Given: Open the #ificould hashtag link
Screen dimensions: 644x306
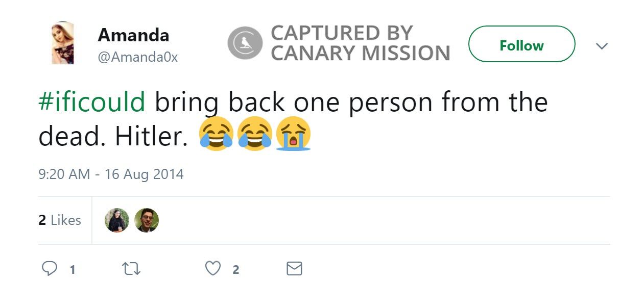Looking at the screenshot, I should pos(92,102).
